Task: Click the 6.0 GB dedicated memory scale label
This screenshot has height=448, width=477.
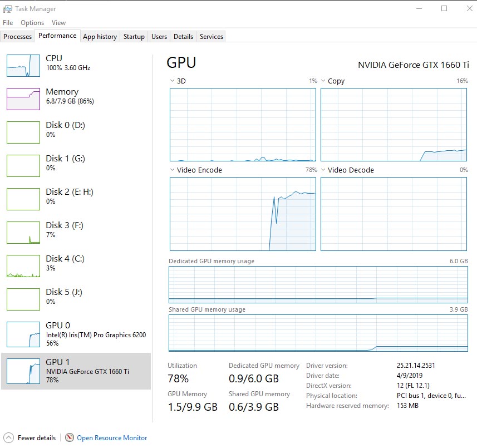Action: [459, 261]
